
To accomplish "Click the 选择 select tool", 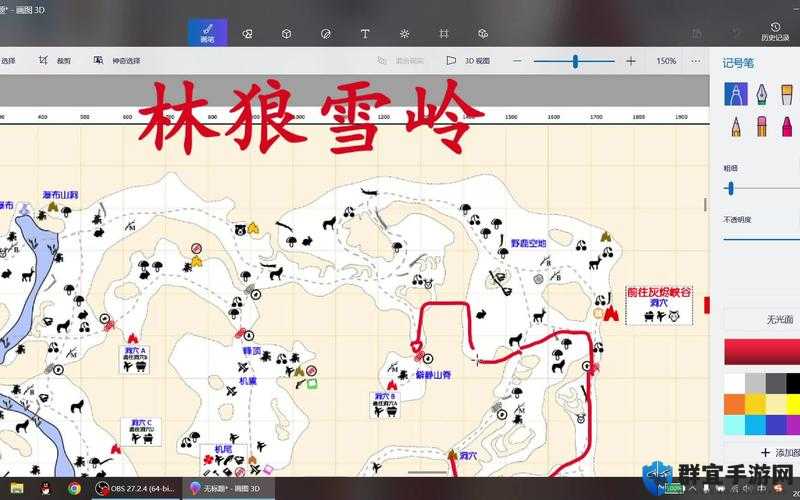I will 8,61.
